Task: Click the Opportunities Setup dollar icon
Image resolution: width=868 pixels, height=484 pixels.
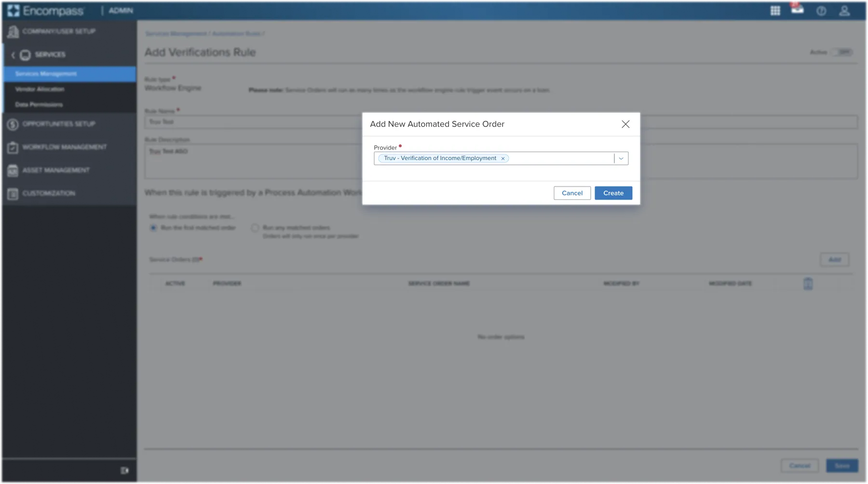Action: (x=13, y=124)
